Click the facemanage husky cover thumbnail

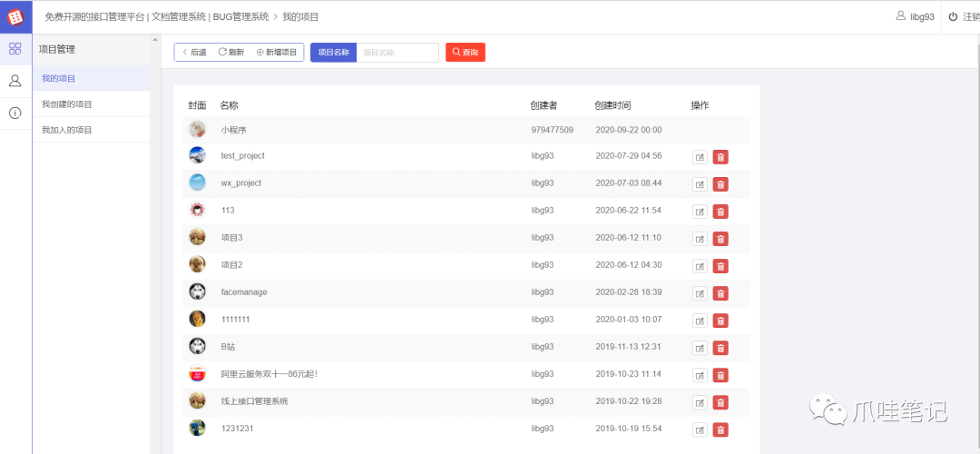(x=197, y=291)
